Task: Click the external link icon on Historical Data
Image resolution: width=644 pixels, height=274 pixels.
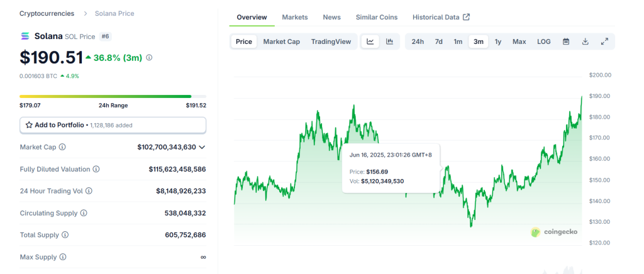Action: (x=466, y=17)
